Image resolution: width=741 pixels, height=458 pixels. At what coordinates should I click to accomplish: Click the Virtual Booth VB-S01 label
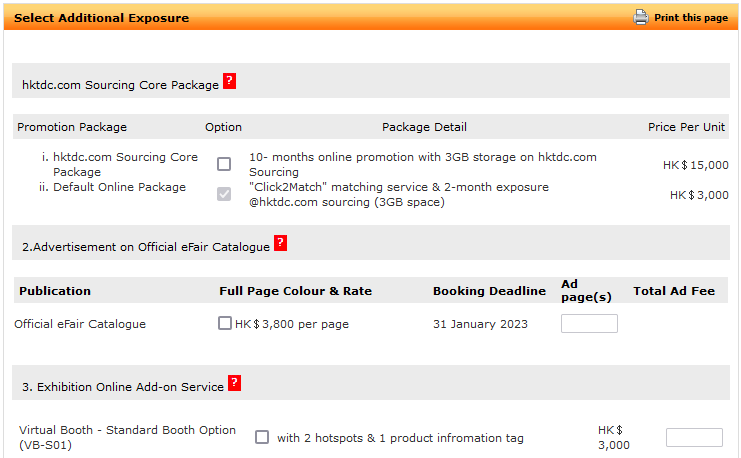(x=127, y=438)
